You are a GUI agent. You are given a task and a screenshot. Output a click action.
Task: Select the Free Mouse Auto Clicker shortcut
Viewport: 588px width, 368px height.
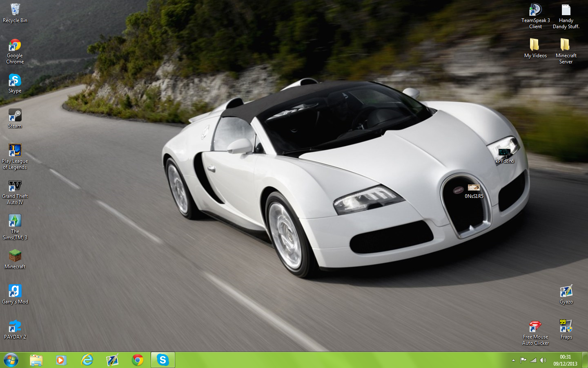point(536,333)
